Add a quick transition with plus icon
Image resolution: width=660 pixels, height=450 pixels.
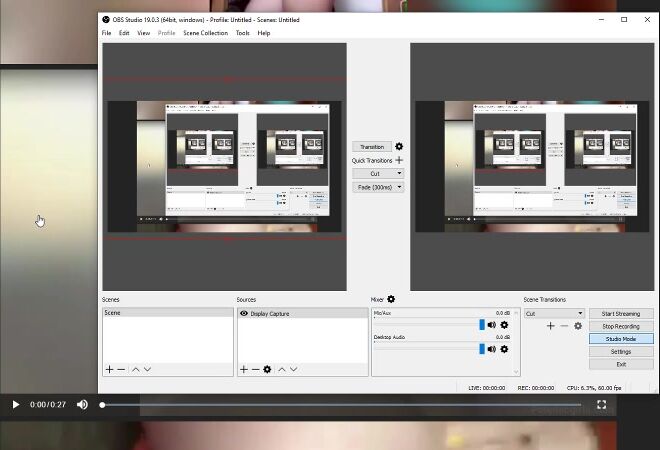point(399,160)
